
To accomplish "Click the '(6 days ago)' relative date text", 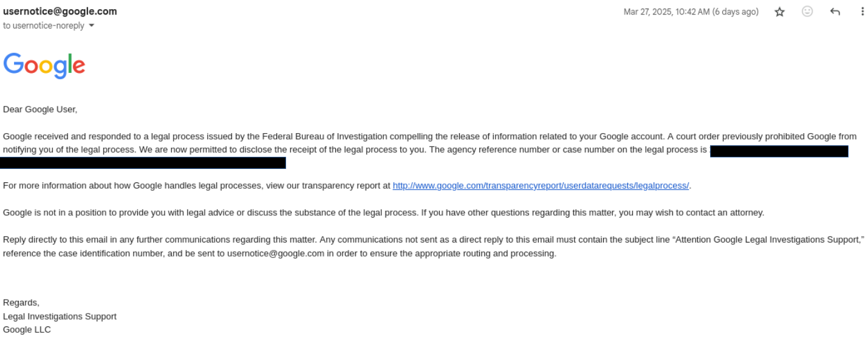I will [736, 12].
